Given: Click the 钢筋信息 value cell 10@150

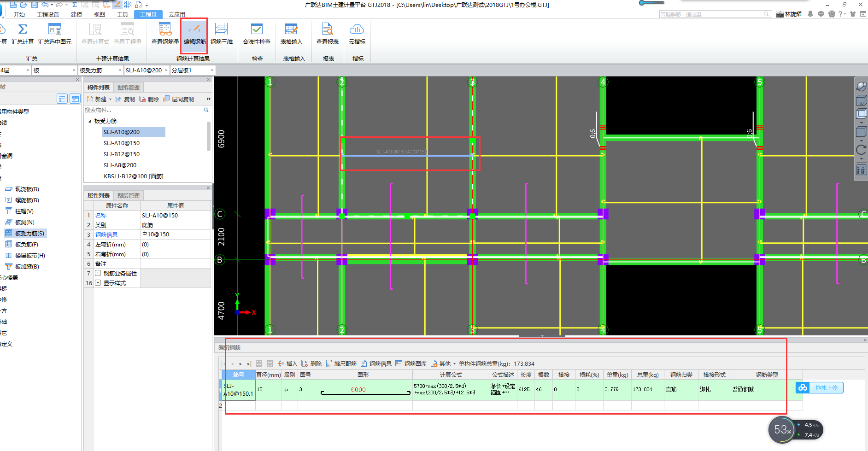Looking at the screenshot, I should coord(176,234).
